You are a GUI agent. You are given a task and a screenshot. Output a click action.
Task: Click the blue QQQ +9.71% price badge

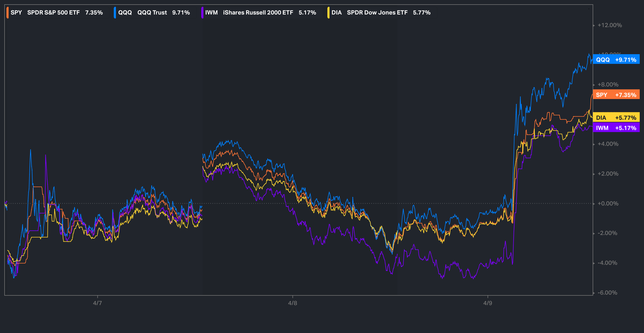click(x=616, y=60)
